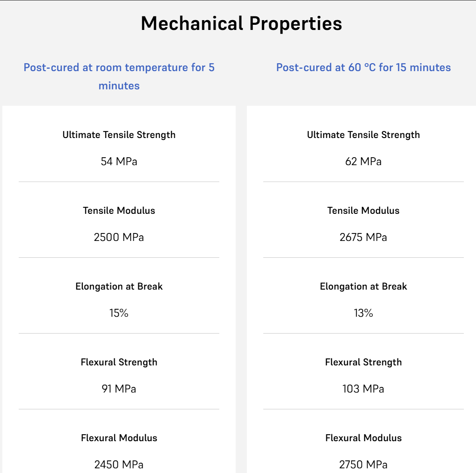Click the 54 MPa tensile strength value
The height and width of the screenshot is (473, 476).
pyautogui.click(x=119, y=161)
